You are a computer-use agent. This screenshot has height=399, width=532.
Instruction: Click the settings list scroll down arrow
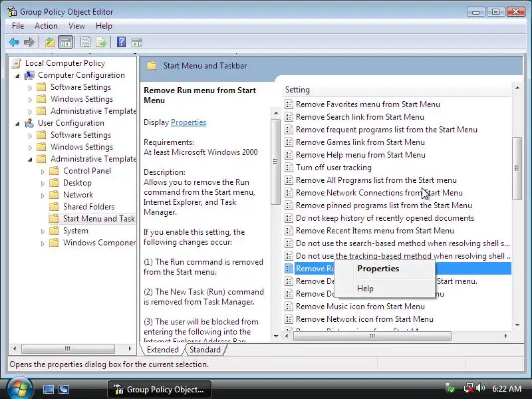[x=517, y=325]
